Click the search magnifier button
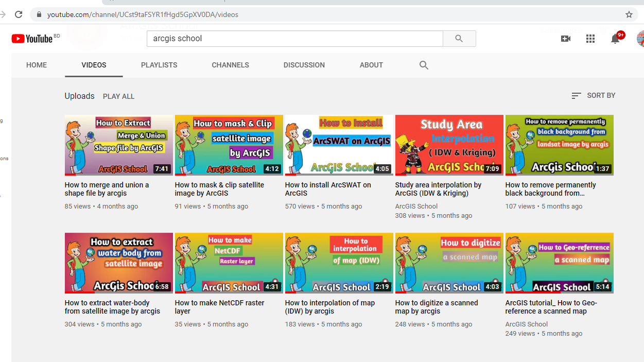The height and width of the screenshot is (362, 644). (459, 39)
